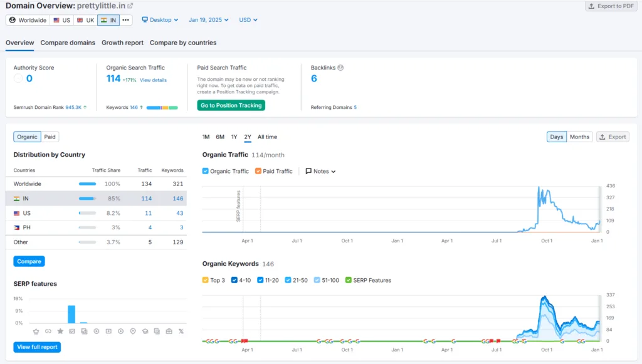The image size is (642, 364).
Task: Select the sitelinks chain icon in SERP features
Action: click(48, 331)
